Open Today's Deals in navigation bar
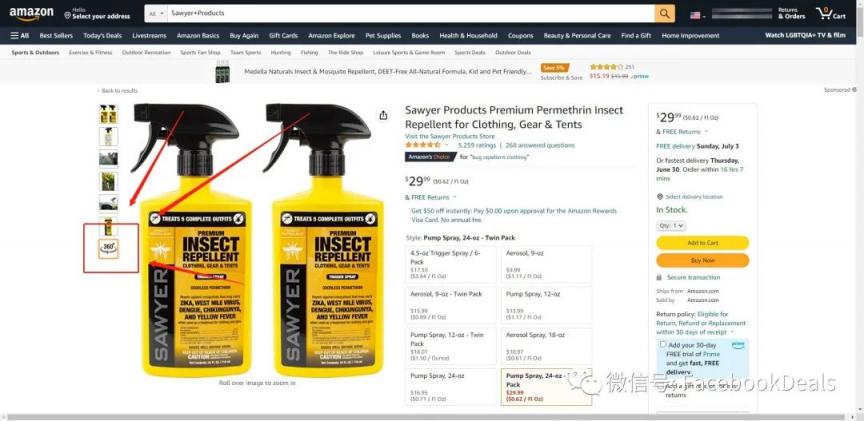 tap(102, 35)
